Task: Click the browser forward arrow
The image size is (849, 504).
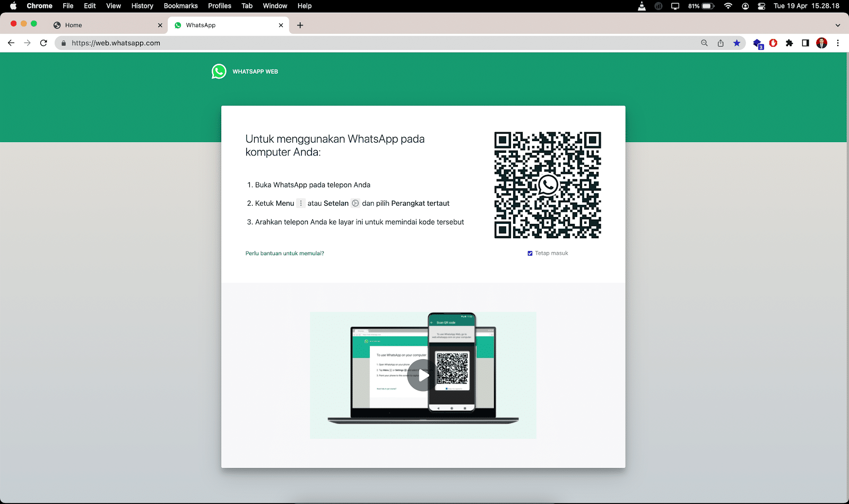Action: coord(27,43)
